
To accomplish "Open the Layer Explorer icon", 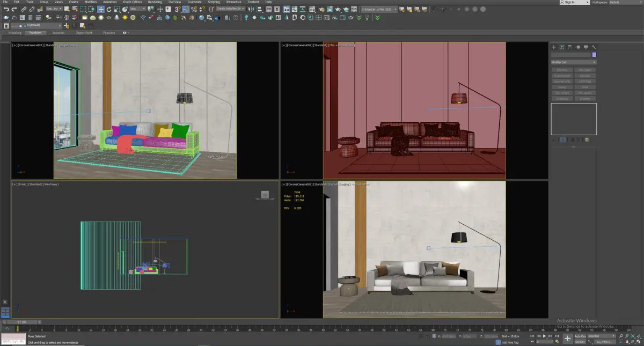I will [x=277, y=9].
